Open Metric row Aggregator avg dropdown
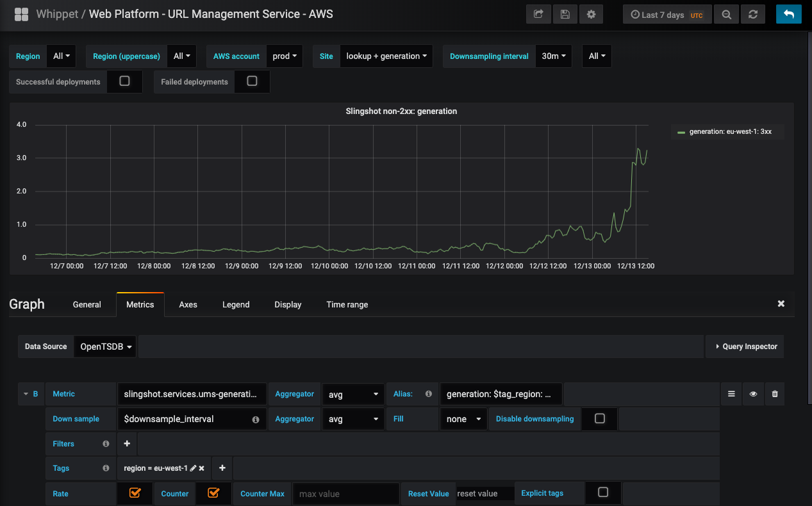The image size is (812, 506). click(x=352, y=394)
